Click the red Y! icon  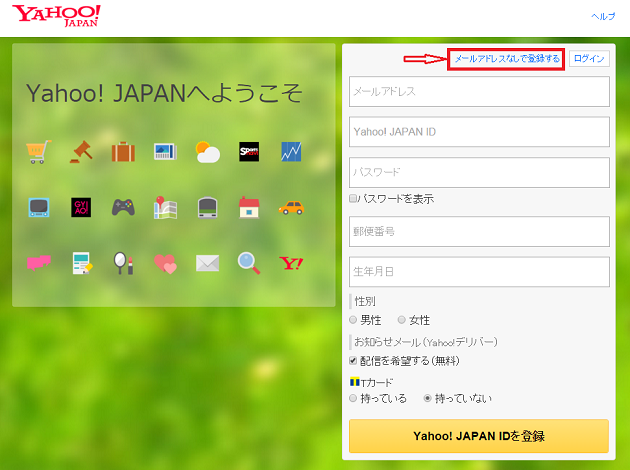pos(291,263)
